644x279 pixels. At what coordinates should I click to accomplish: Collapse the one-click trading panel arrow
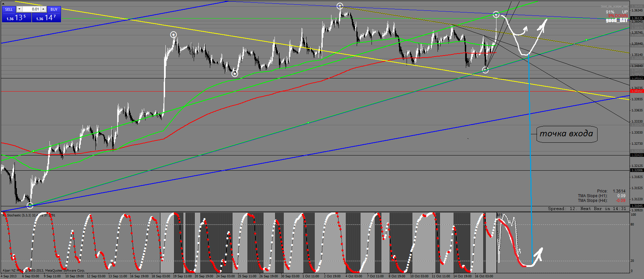click(x=3, y=3)
